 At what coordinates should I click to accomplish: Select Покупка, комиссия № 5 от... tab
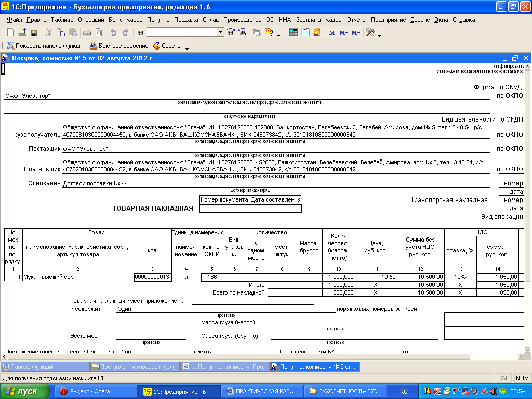click(314, 367)
